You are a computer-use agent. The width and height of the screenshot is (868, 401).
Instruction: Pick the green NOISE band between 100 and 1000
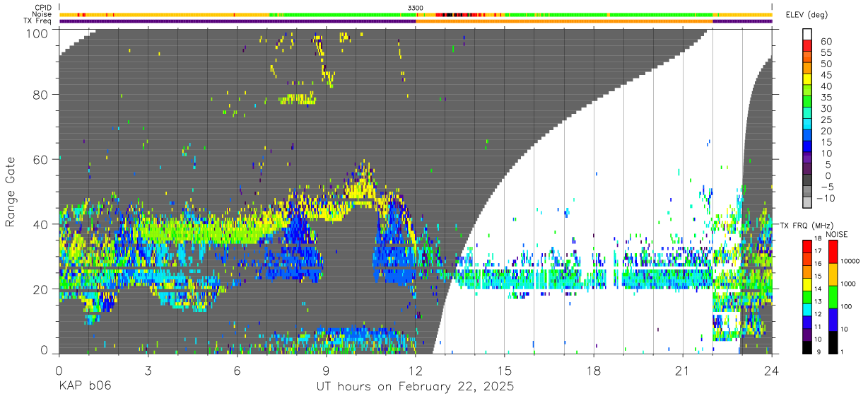pos(833,296)
